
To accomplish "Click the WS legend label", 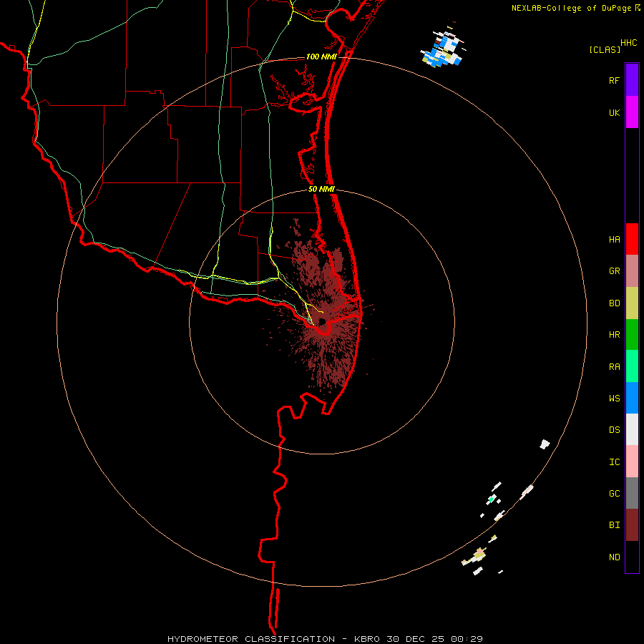I will 615,399.
